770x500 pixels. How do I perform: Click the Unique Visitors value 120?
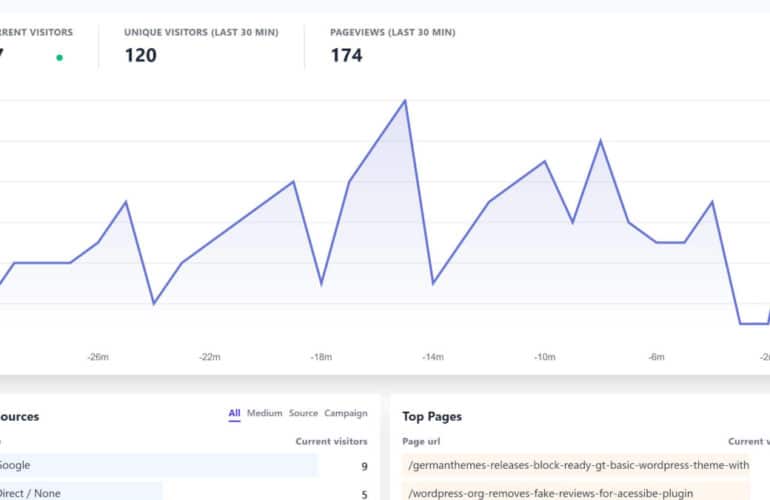[141, 55]
